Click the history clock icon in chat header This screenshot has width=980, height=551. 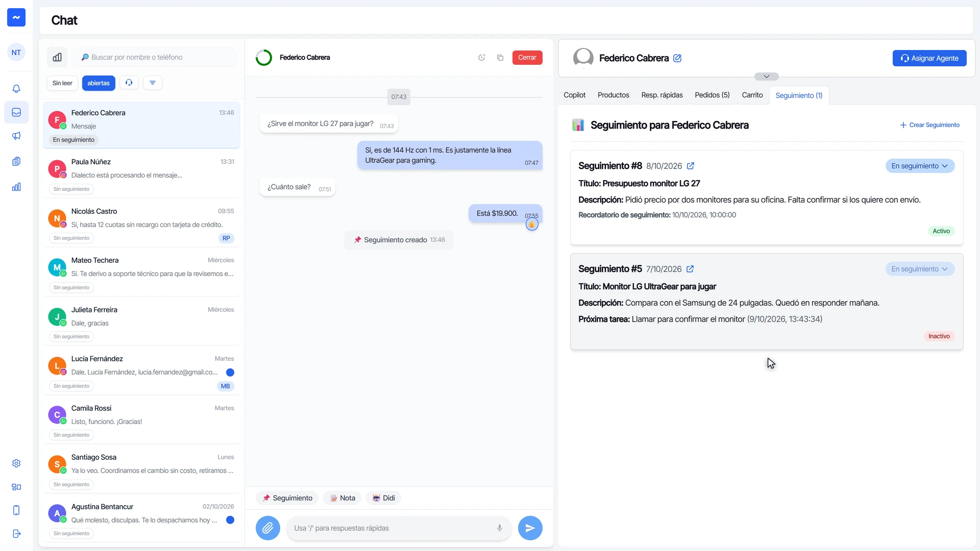(x=481, y=58)
